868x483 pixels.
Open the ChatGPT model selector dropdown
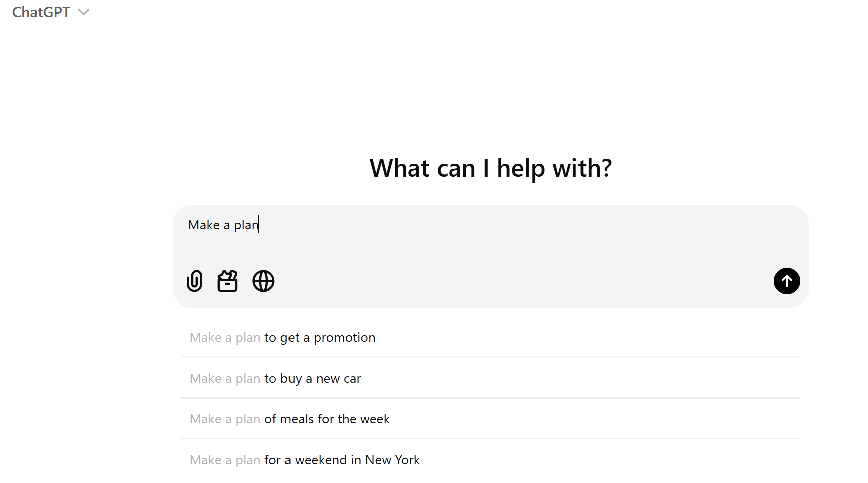[x=50, y=12]
